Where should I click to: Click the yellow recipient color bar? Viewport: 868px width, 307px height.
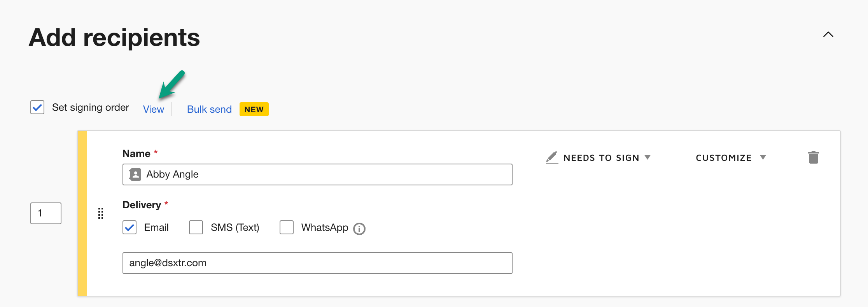click(x=82, y=213)
